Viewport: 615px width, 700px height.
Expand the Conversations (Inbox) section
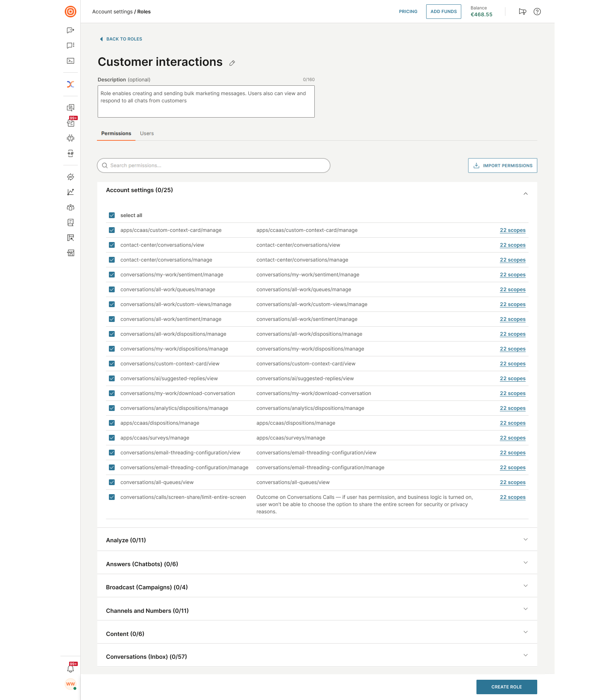pyautogui.click(x=525, y=656)
